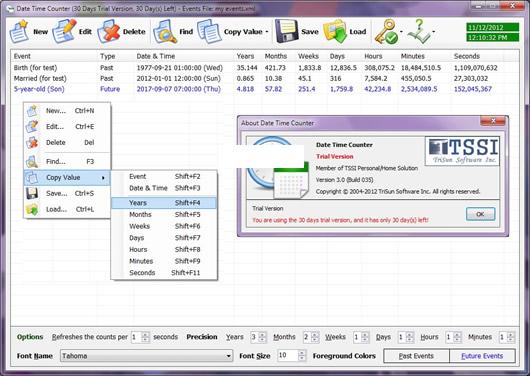Screen dimensions: 530x376
Task: Open dropdown arrow beside the key icon
Action: (x=401, y=32)
